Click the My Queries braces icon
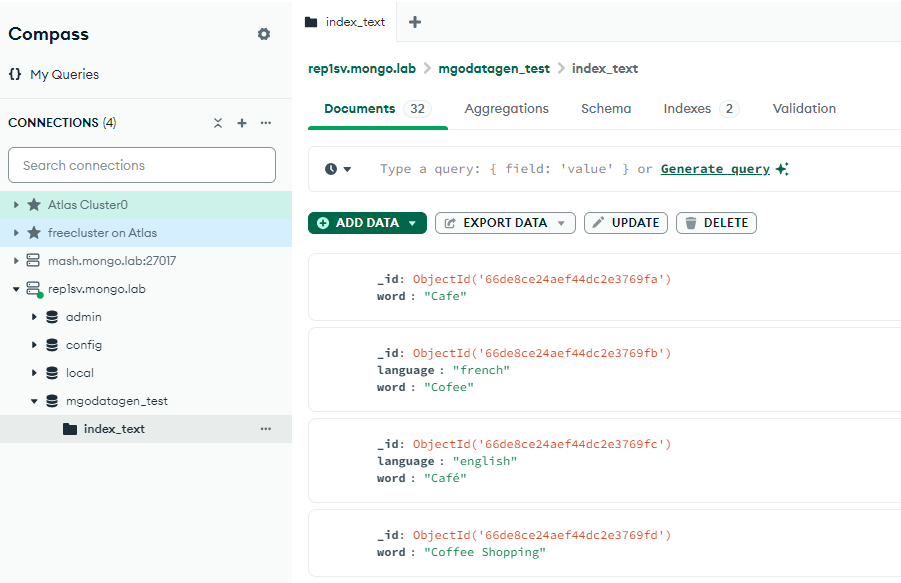The image size is (901, 583). click(x=15, y=74)
